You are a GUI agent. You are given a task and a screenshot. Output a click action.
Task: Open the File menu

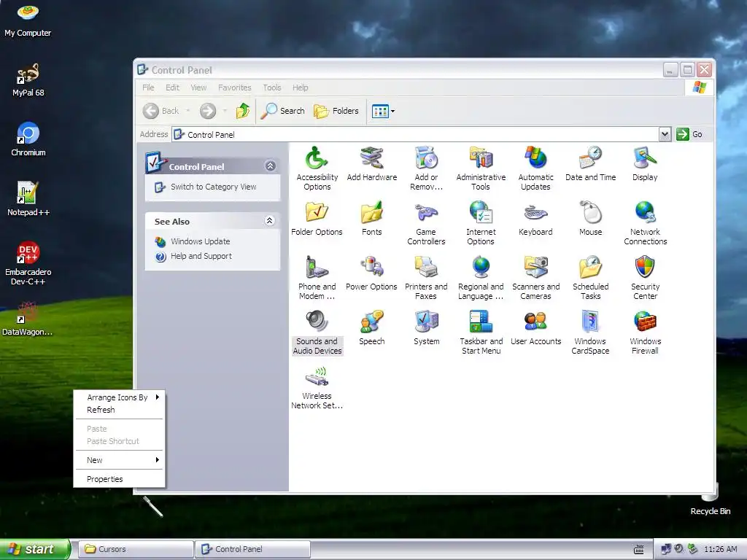tap(148, 87)
